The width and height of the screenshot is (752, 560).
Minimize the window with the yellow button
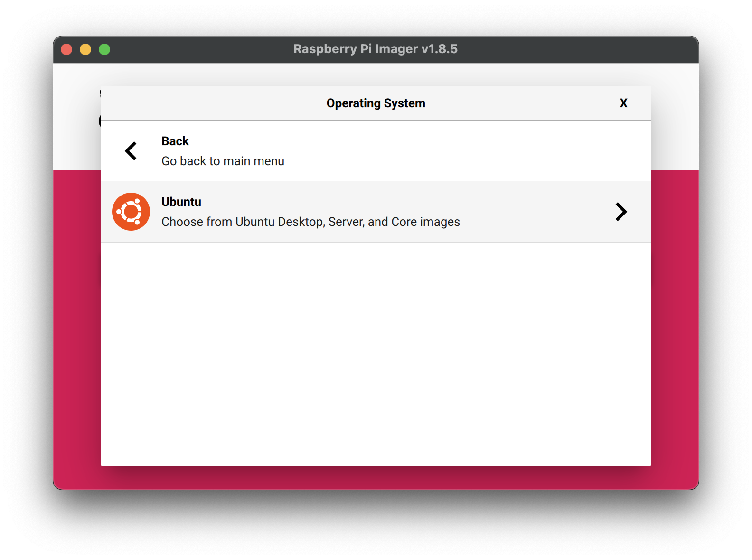point(85,49)
